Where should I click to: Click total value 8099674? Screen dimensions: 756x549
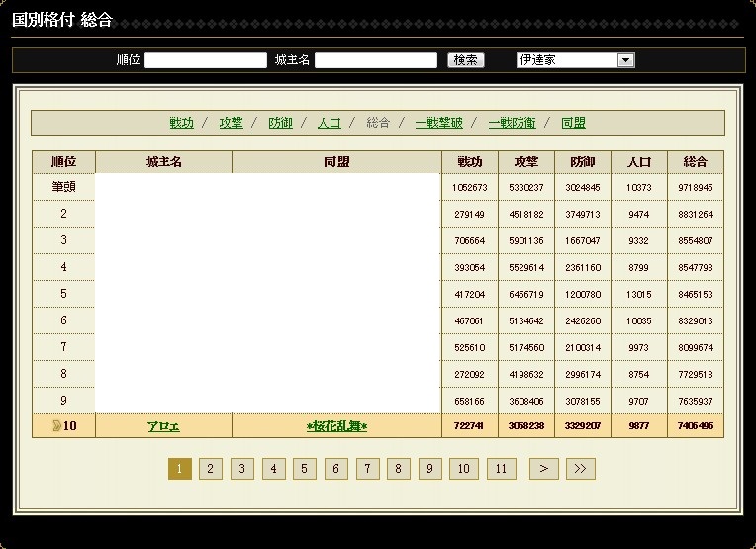coord(696,347)
